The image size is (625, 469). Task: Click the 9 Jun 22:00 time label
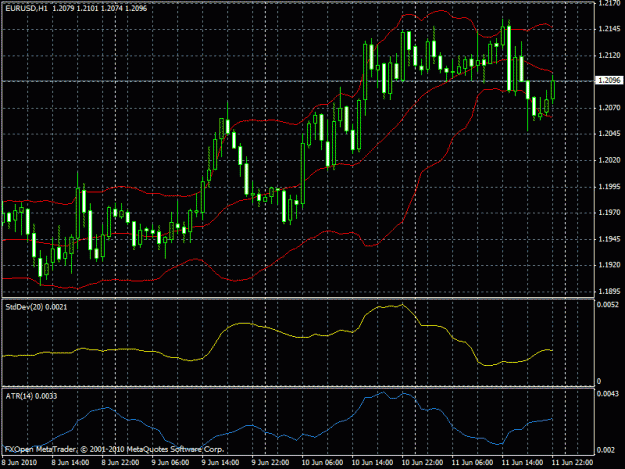point(270,463)
